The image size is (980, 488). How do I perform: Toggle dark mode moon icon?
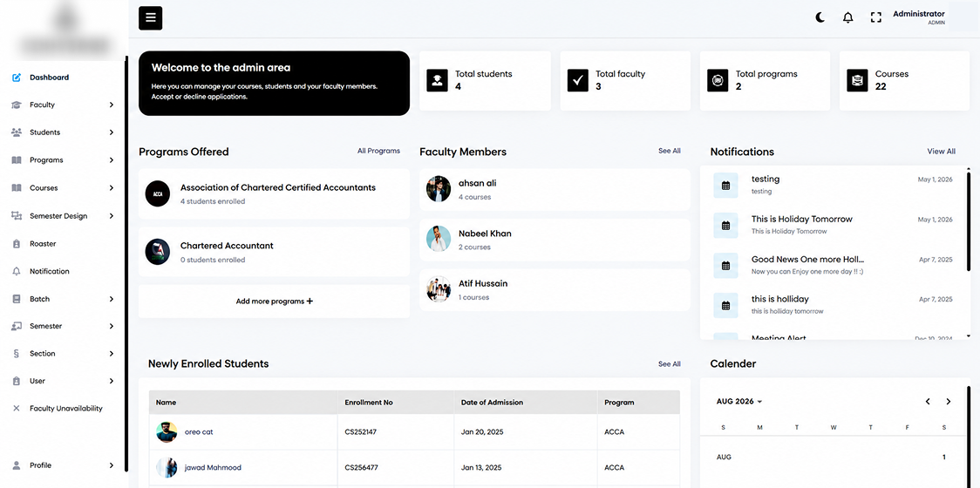820,17
